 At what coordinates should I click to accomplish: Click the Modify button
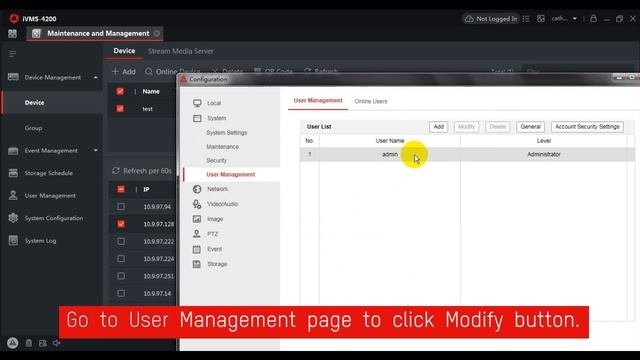(466, 127)
